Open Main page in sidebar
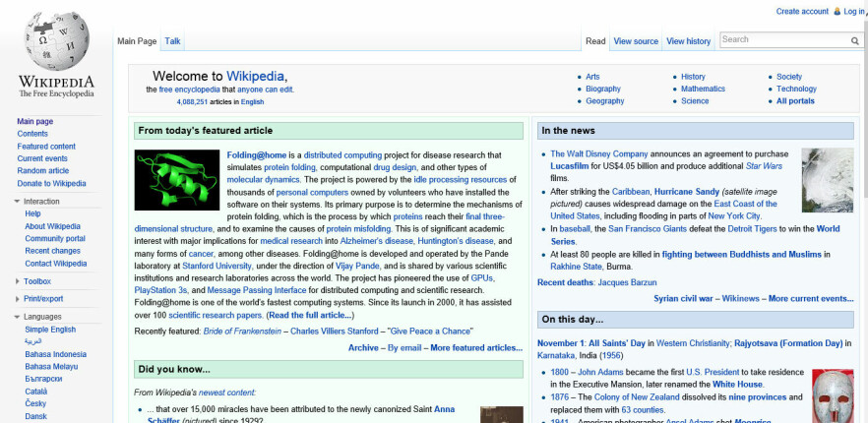The width and height of the screenshot is (868, 423). pyautogui.click(x=34, y=121)
